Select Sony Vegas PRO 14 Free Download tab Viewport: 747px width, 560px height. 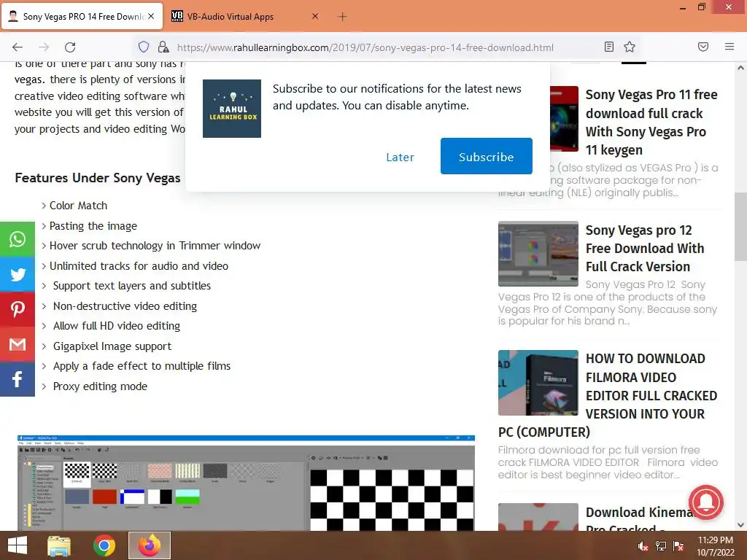click(83, 17)
